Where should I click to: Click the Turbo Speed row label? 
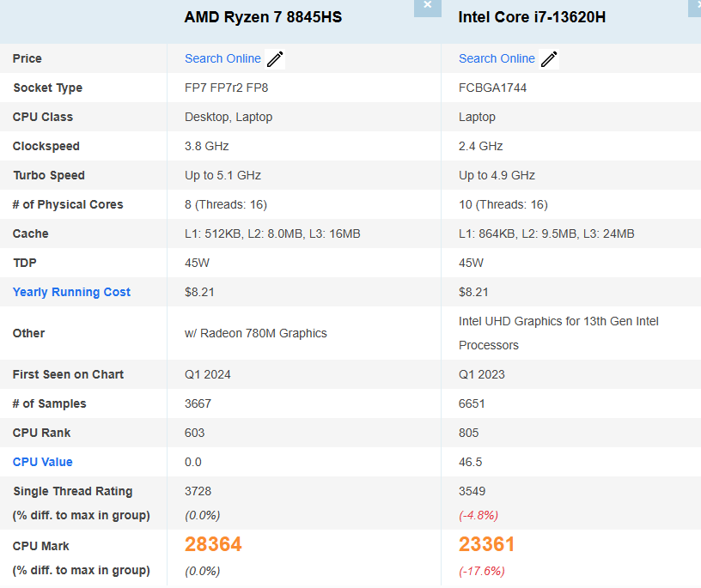49,175
